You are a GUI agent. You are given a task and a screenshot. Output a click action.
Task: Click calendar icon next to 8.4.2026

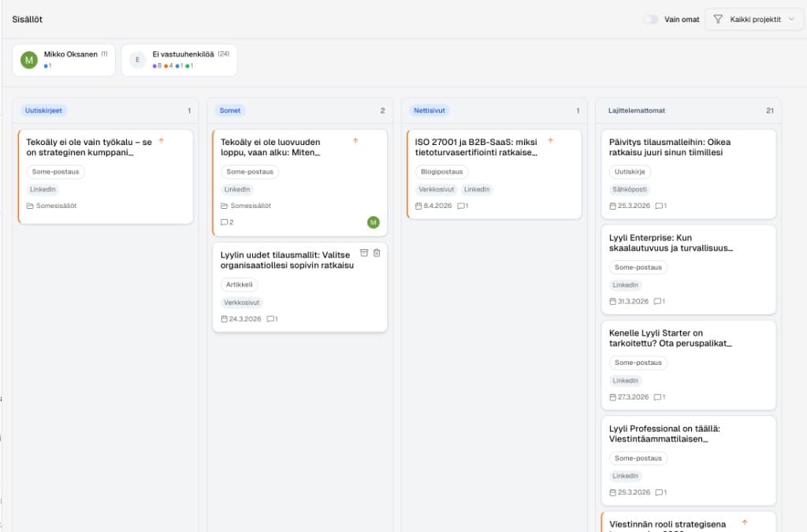[418, 206]
